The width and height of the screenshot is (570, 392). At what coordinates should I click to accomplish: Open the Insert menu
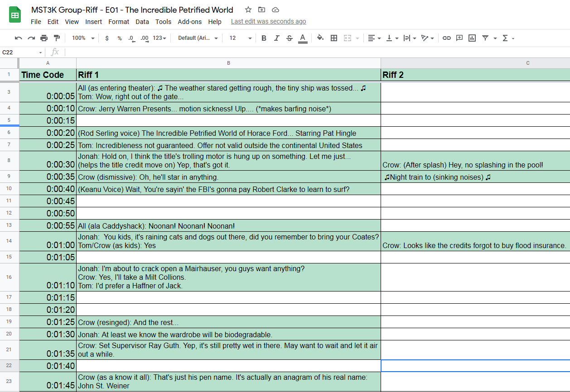click(x=94, y=22)
